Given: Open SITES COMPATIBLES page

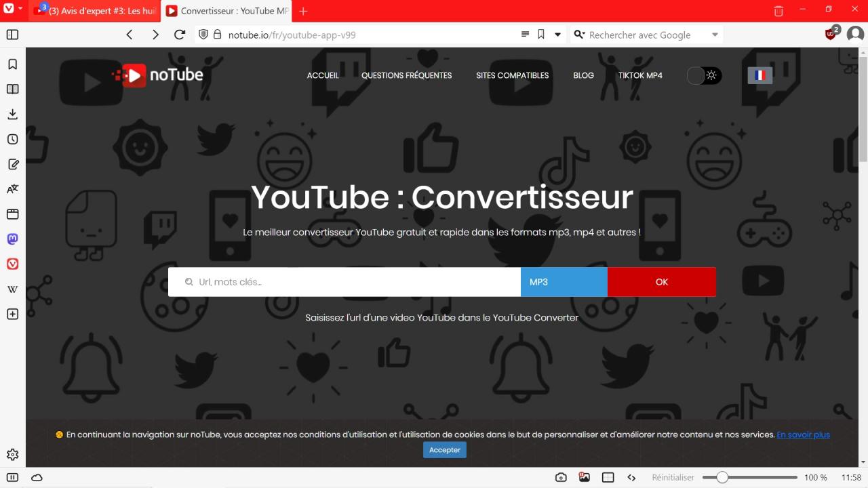Looking at the screenshot, I should (513, 75).
